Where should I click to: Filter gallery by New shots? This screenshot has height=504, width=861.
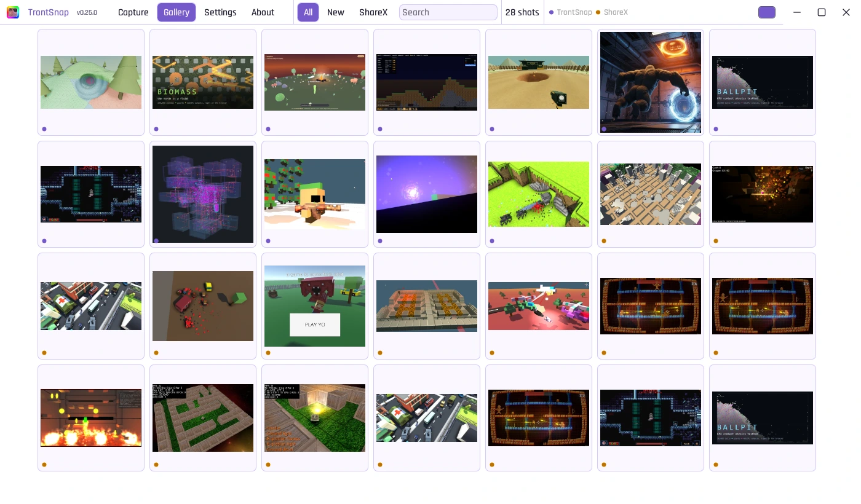(336, 12)
